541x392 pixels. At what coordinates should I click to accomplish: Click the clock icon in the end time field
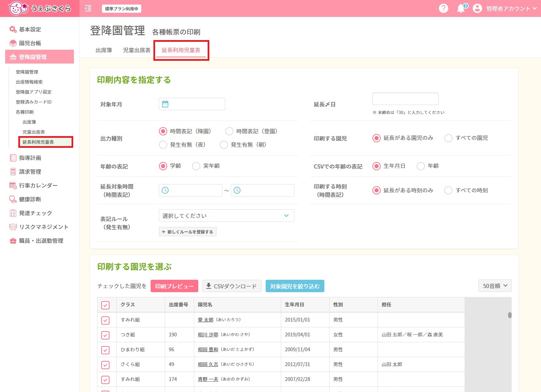tap(237, 190)
